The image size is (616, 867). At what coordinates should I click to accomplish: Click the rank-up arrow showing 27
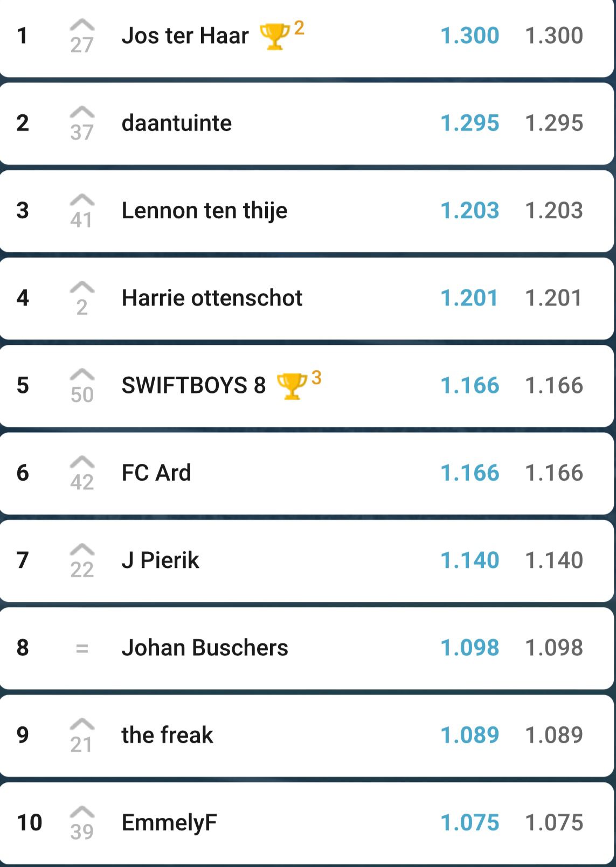82,37
